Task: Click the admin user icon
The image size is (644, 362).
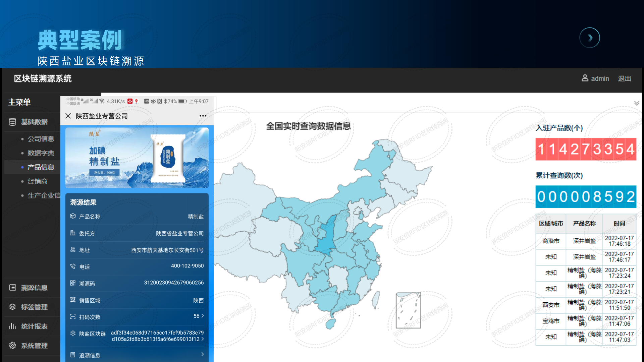Action: (x=585, y=78)
